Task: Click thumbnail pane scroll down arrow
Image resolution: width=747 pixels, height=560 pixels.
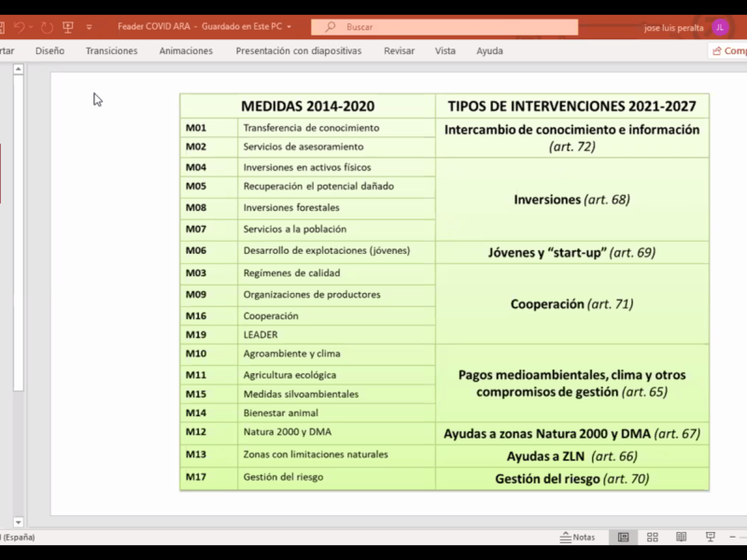Action: 18,523
